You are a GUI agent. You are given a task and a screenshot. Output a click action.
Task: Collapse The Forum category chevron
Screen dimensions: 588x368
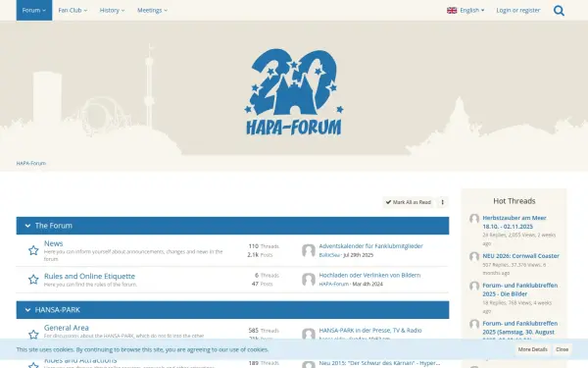point(27,226)
